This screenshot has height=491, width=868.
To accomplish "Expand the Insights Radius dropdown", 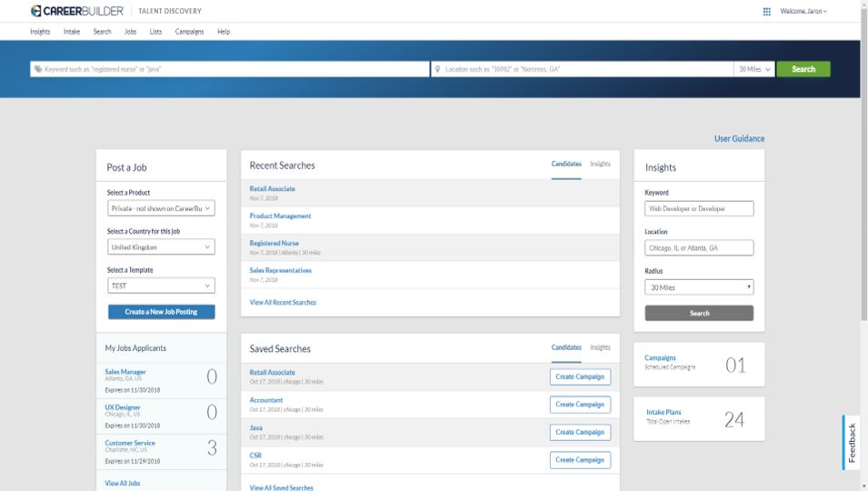I will [x=699, y=287].
